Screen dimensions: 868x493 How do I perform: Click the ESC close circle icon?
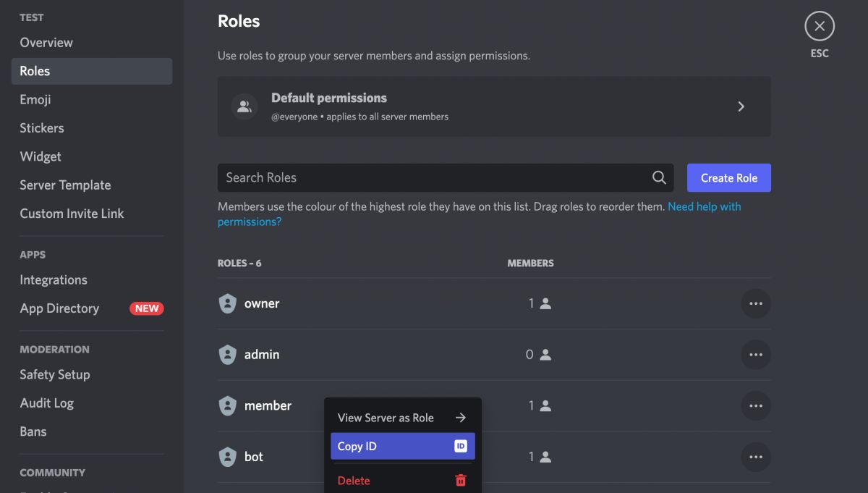(x=819, y=27)
